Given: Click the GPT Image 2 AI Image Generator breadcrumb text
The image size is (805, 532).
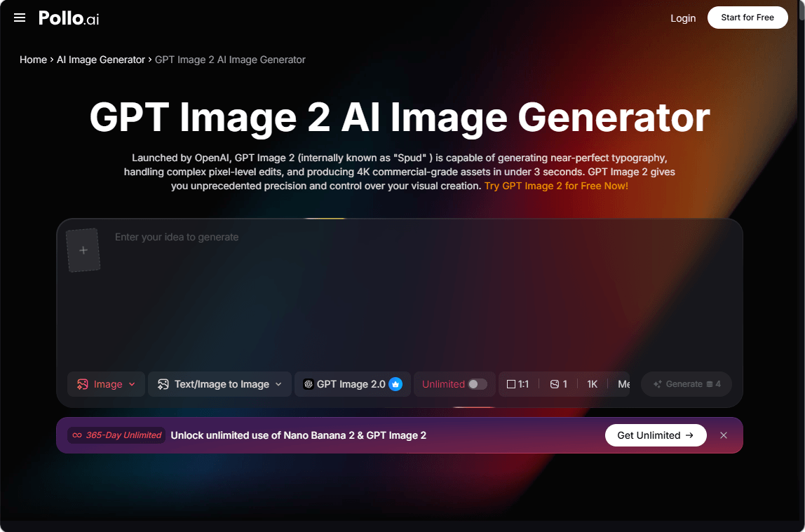Looking at the screenshot, I should 230,60.
